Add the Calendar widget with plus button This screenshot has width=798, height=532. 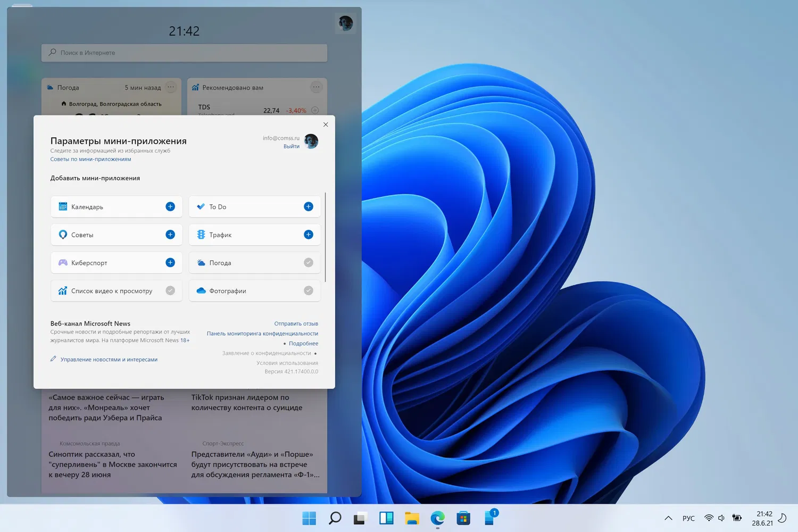(x=170, y=206)
